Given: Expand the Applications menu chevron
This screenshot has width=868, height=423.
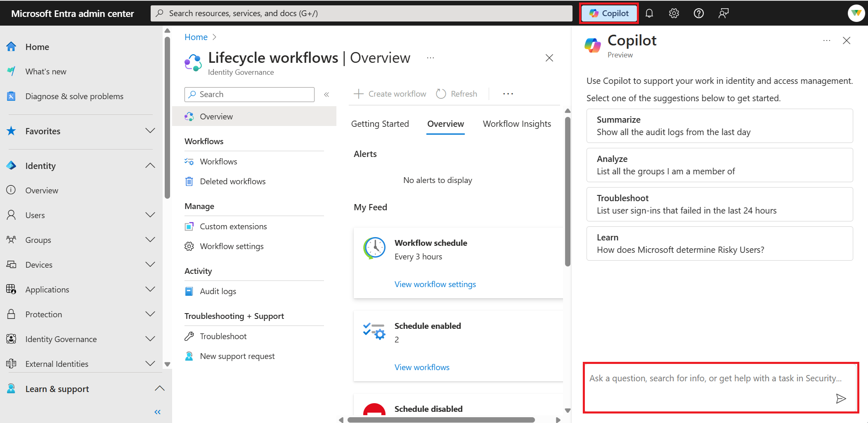Looking at the screenshot, I should pos(150,289).
